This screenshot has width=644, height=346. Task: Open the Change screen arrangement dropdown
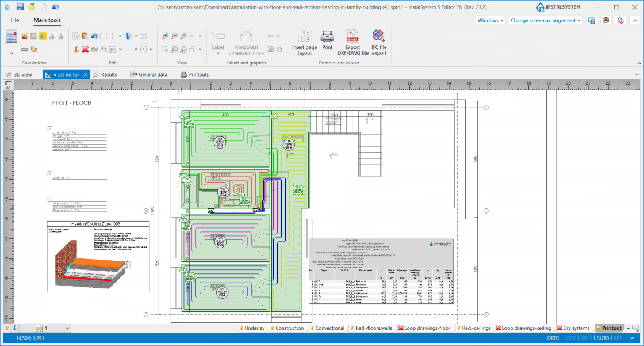pos(543,20)
